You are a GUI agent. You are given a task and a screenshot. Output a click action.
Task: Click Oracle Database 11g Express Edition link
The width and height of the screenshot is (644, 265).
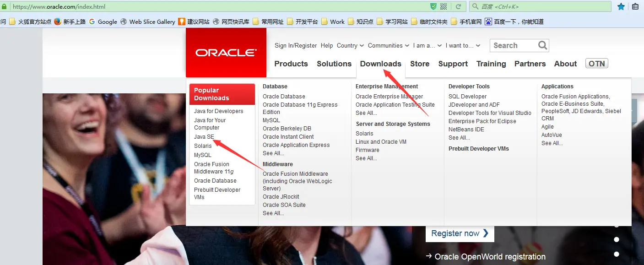click(300, 108)
